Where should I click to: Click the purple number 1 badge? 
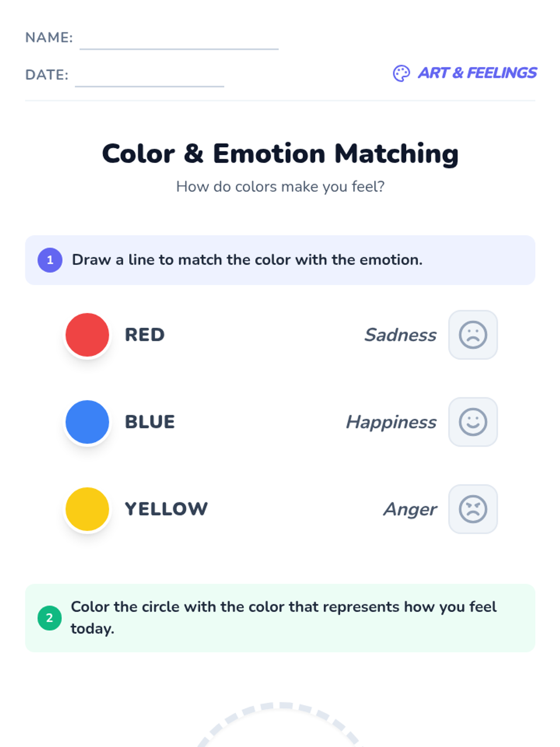pyautogui.click(x=50, y=260)
